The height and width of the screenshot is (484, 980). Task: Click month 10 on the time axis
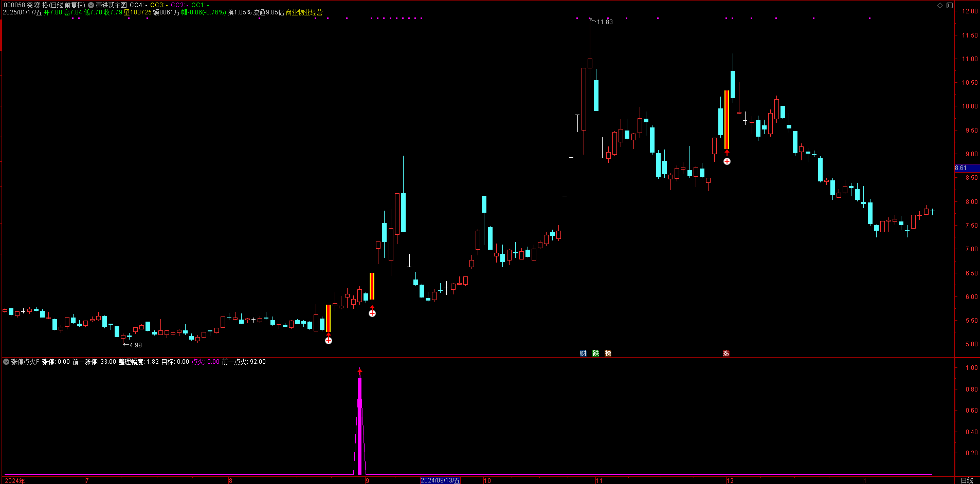(x=487, y=481)
